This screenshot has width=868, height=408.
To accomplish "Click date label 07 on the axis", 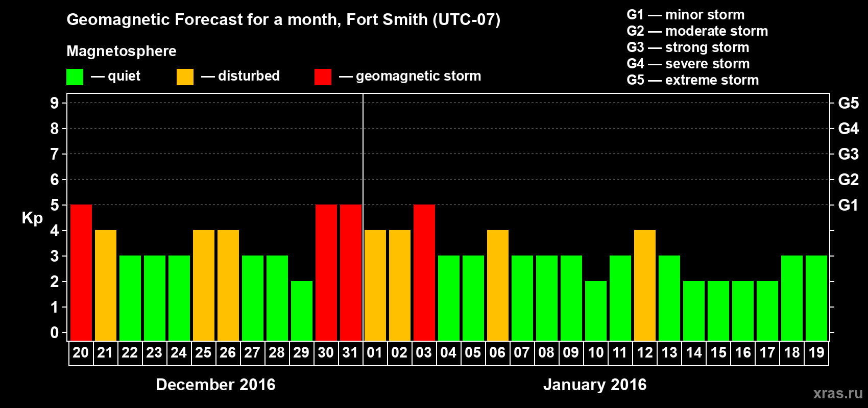I will click(x=522, y=352).
